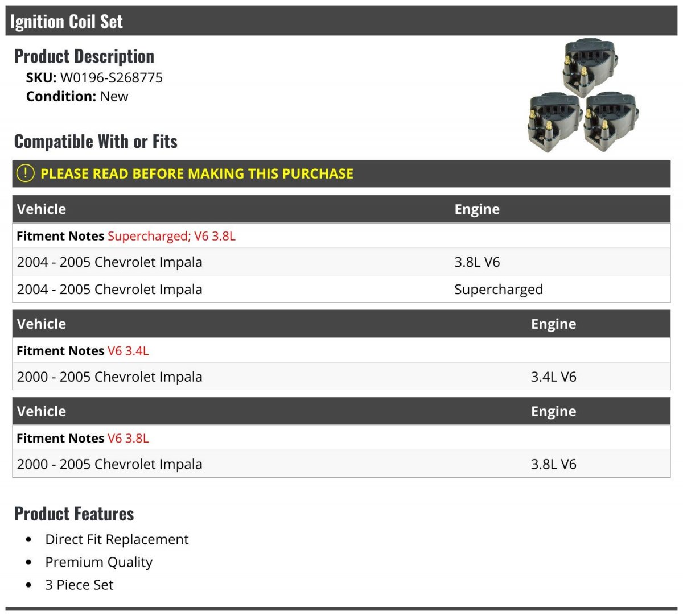683x616 pixels.
Task: Click the Compatible With or Fits heading
Action: [96, 141]
